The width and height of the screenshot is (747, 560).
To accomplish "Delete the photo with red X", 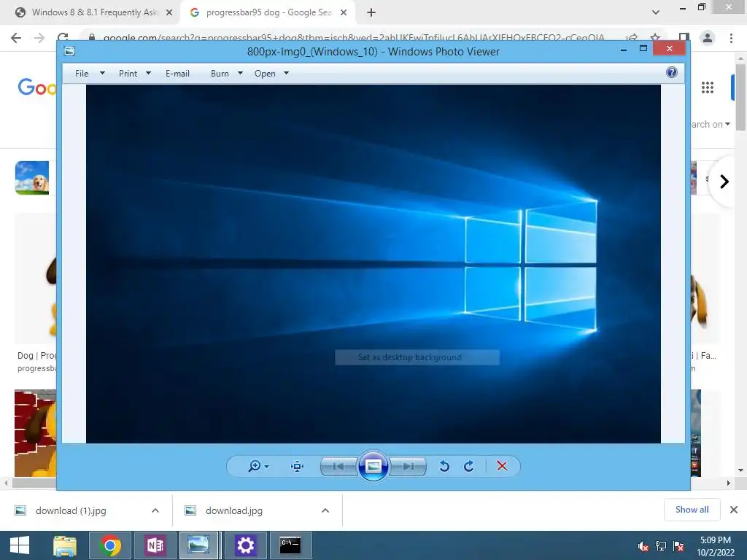I will click(502, 466).
